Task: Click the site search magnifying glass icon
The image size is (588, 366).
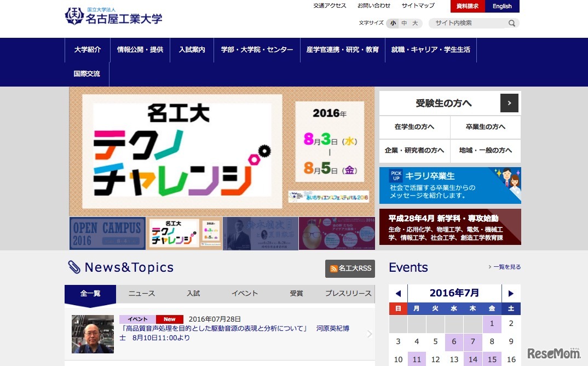Action: click(511, 23)
